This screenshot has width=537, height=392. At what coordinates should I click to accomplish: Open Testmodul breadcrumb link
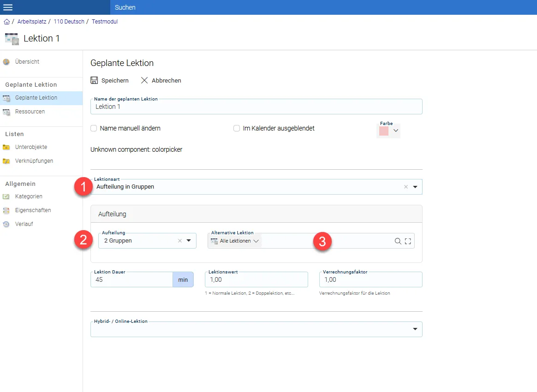point(105,22)
